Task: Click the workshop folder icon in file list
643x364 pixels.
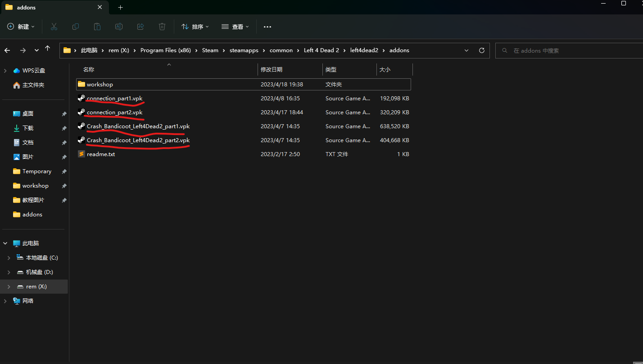Action: tap(81, 84)
